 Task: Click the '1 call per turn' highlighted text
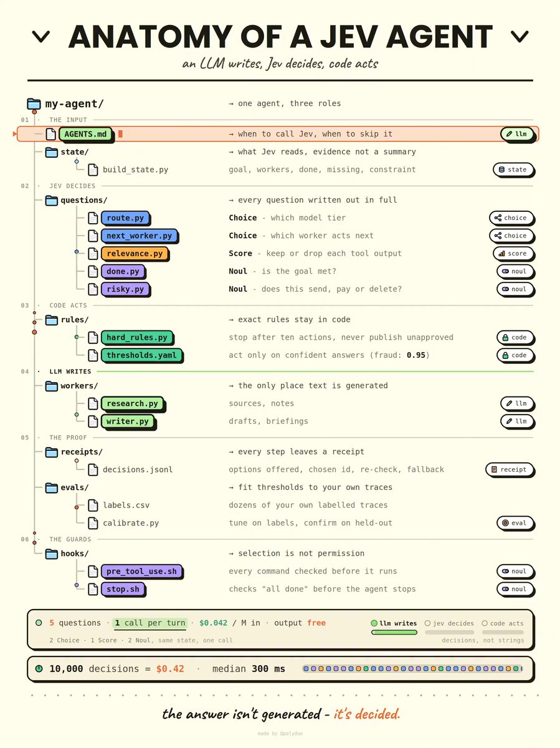coord(149,623)
